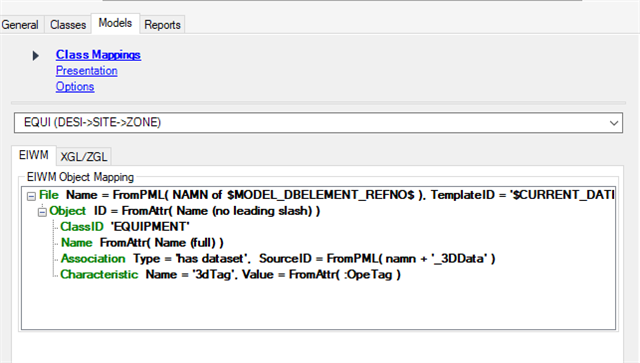Collapse the Object tree node
The image size is (640, 363).
42,212
